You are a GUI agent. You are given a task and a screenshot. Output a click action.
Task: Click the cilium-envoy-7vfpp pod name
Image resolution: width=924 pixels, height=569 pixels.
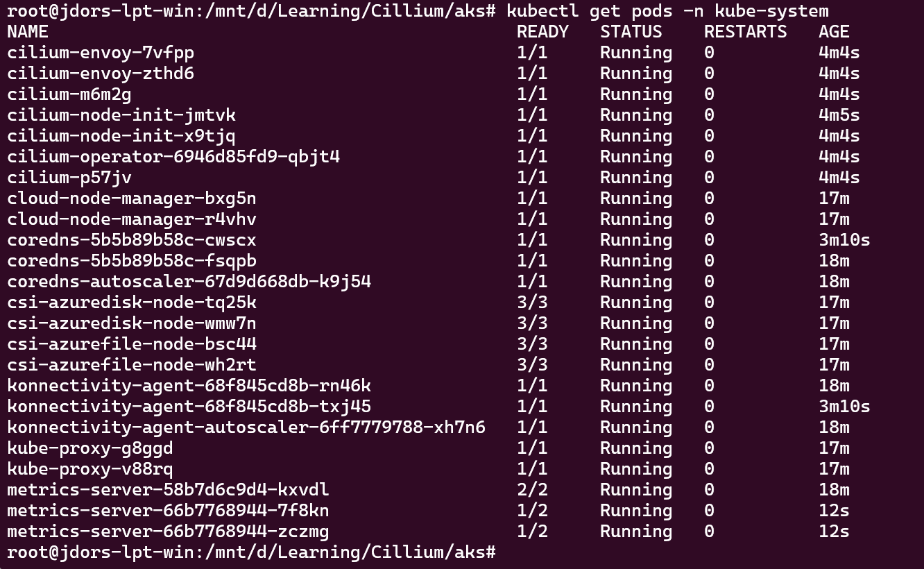point(101,53)
